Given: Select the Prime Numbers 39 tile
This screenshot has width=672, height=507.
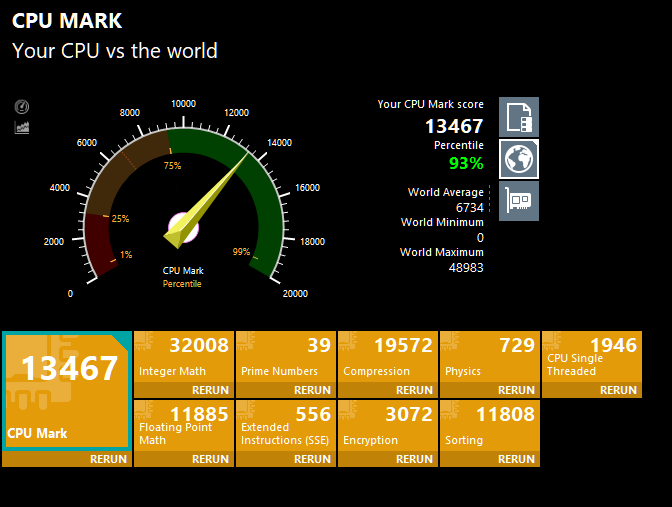Looking at the screenshot, I should 286,357.
